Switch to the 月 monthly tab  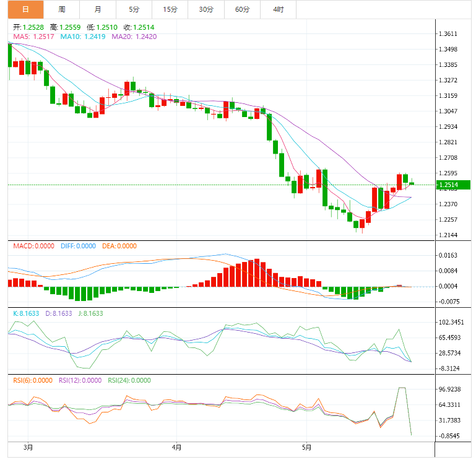pos(98,9)
